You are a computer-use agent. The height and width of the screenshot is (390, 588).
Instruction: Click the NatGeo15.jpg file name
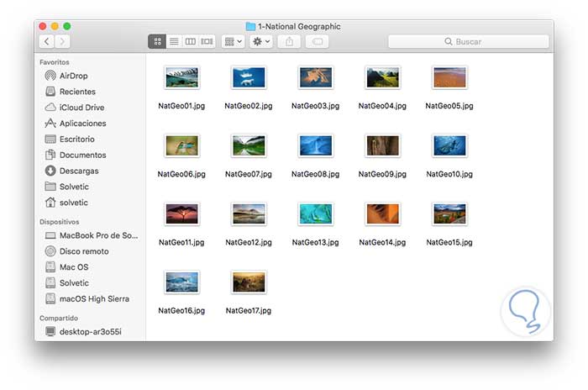pyautogui.click(x=449, y=242)
